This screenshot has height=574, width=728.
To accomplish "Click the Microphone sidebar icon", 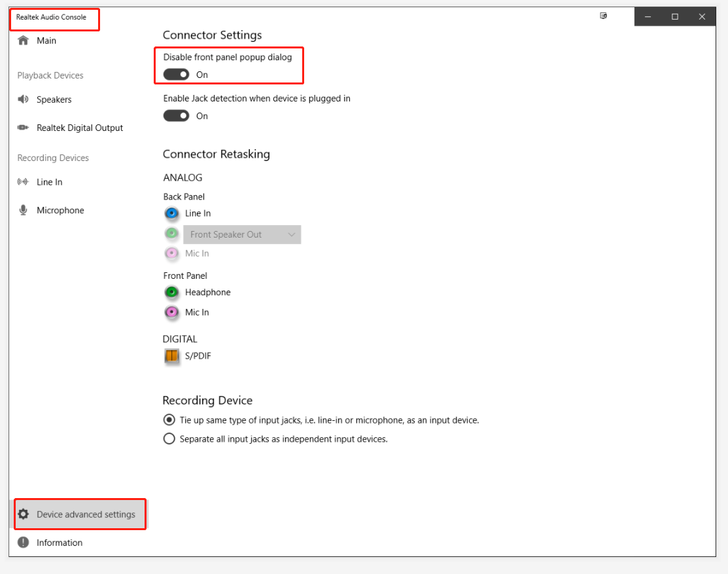I will 23,210.
